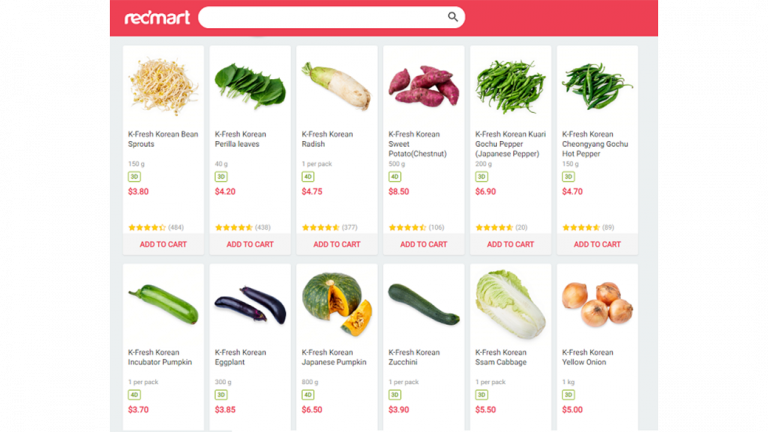768x432 pixels.
Task: Add Korean Perilla leaves to cart
Action: click(250, 244)
